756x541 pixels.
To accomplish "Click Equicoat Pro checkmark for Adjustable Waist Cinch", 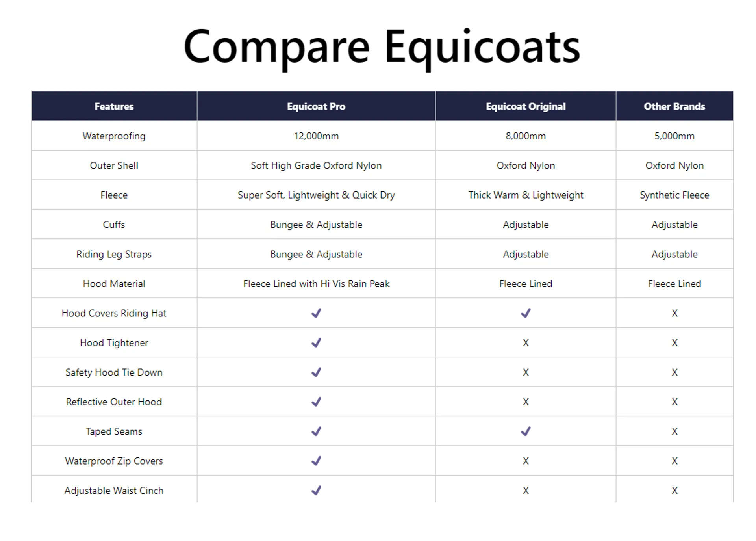I will pyautogui.click(x=316, y=491).
